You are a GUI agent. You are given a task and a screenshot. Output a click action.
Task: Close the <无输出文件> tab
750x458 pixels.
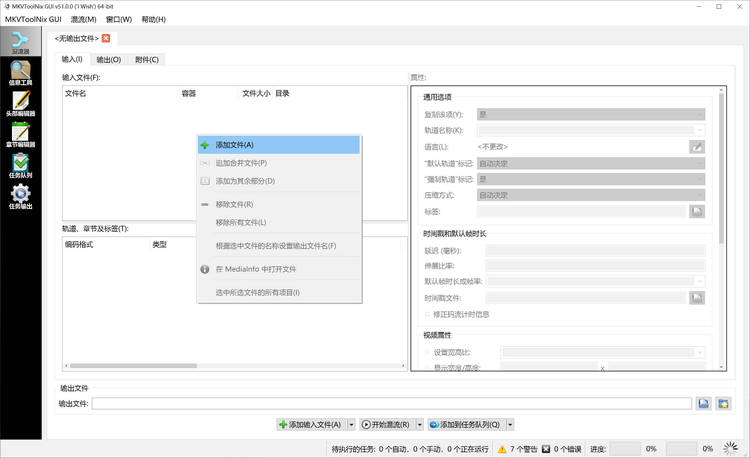pos(106,38)
